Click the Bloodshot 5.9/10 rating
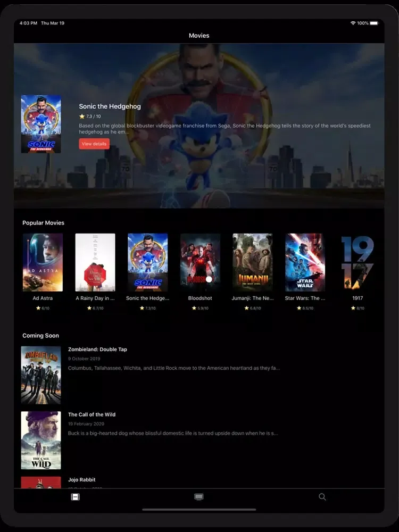The width and height of the screenshot is (399, 532). point(200,308)
